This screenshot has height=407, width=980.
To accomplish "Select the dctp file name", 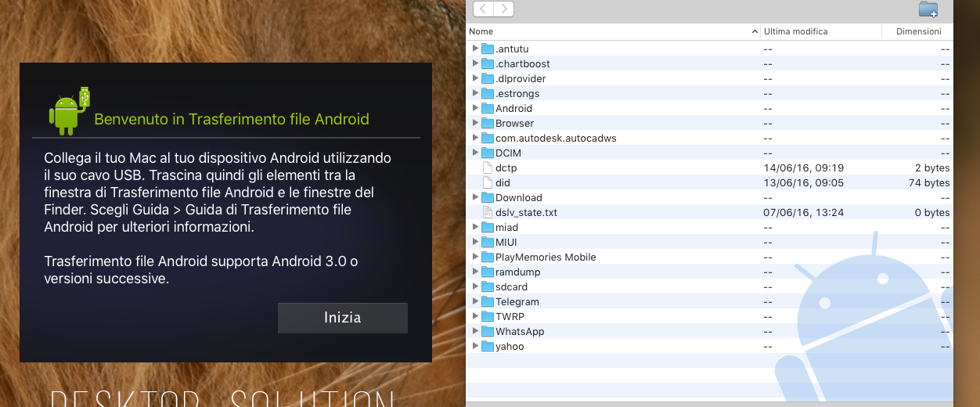I will coord(506,167).
